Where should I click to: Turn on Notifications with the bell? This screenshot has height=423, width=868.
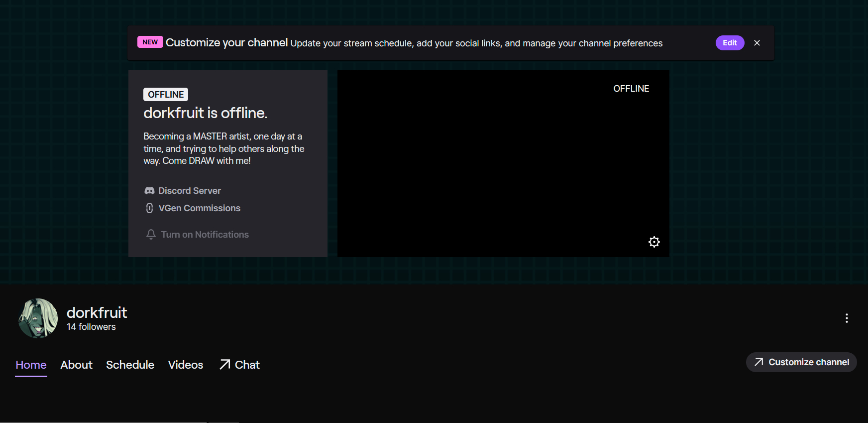pyautogui.click(x=198, y=235)
